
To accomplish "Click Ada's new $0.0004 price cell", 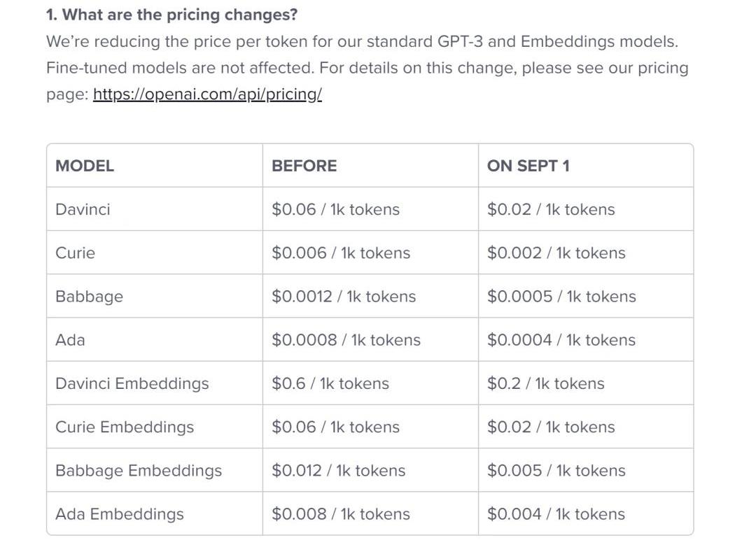I will click(561, 340).
